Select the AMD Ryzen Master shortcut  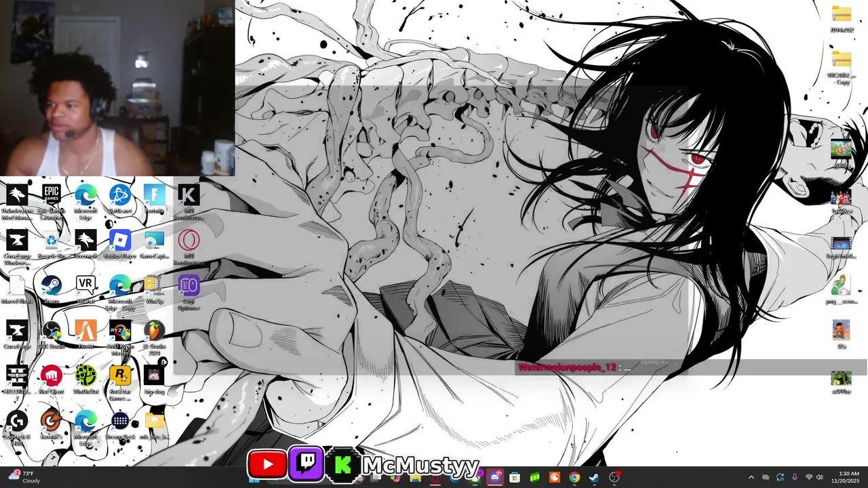coord(120,338)
